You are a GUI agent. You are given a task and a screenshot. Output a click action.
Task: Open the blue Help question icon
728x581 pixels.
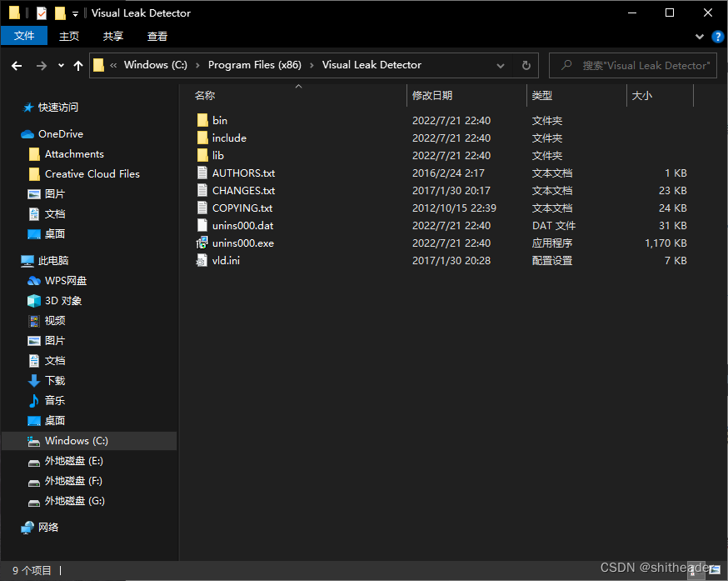click(717, 37)
